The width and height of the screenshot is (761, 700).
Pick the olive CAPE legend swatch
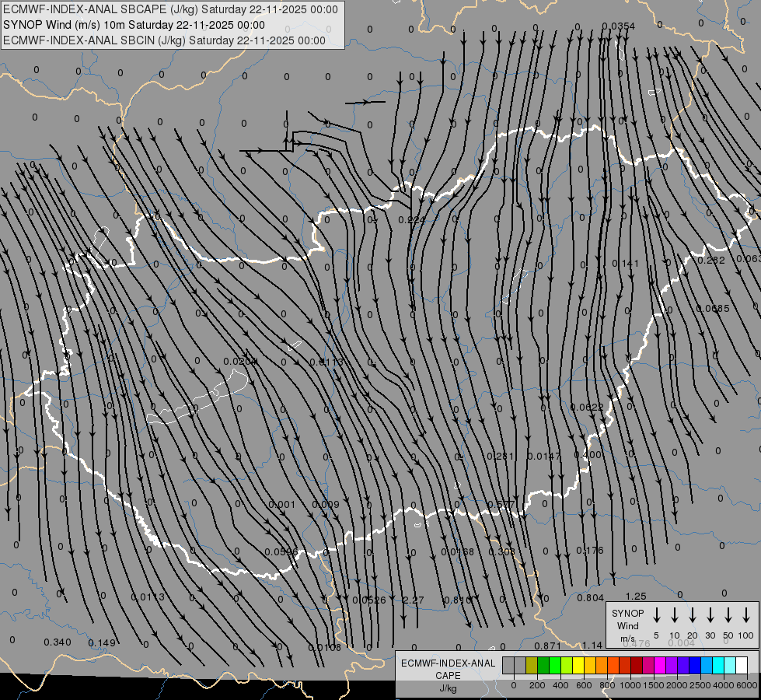click(532, 666)
